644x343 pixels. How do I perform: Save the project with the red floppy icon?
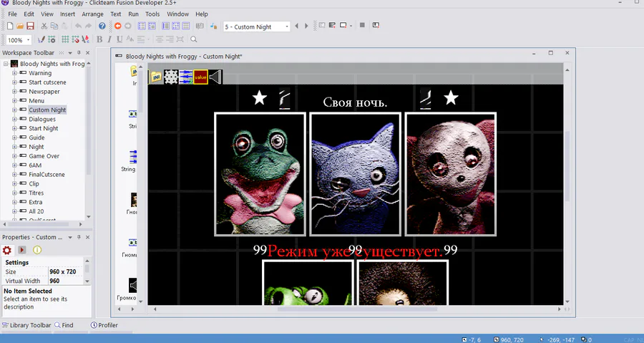[30, 26]
